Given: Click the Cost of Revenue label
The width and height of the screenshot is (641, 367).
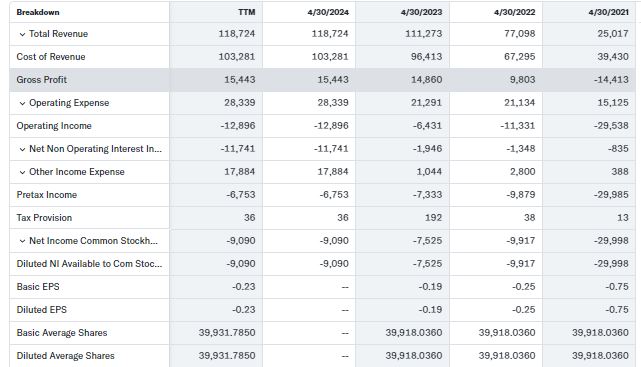Looking at the screenshot, I should 51,57.
